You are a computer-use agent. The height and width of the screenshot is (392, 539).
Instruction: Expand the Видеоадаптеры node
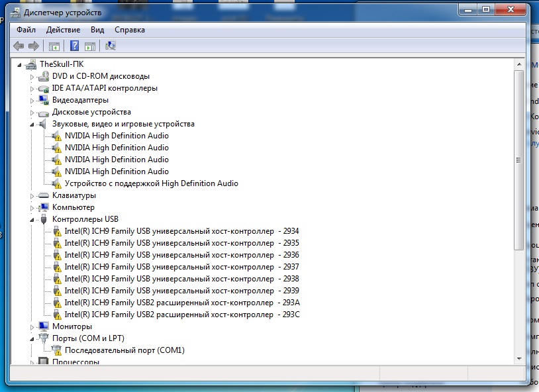(x=32, y=101)
